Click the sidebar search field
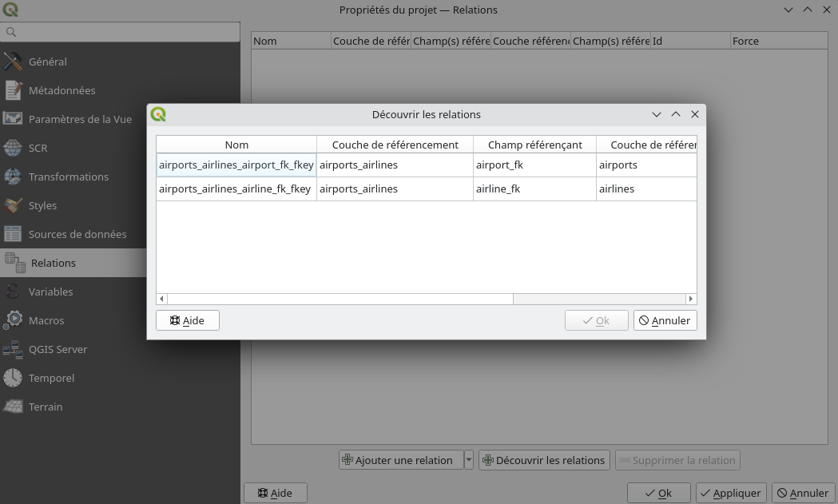 pyautogui.click(x=121, y=32)
